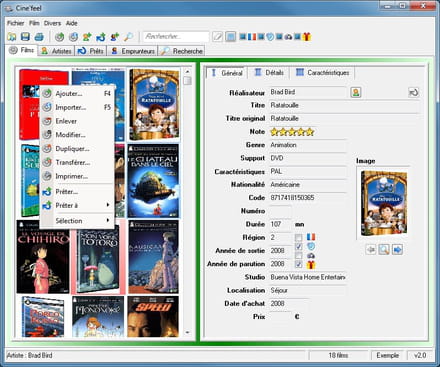440x367 pixels.
Task: Click the magnifier search icon in the toolbar
Action: pyautogui.click(x=128, y=37)
